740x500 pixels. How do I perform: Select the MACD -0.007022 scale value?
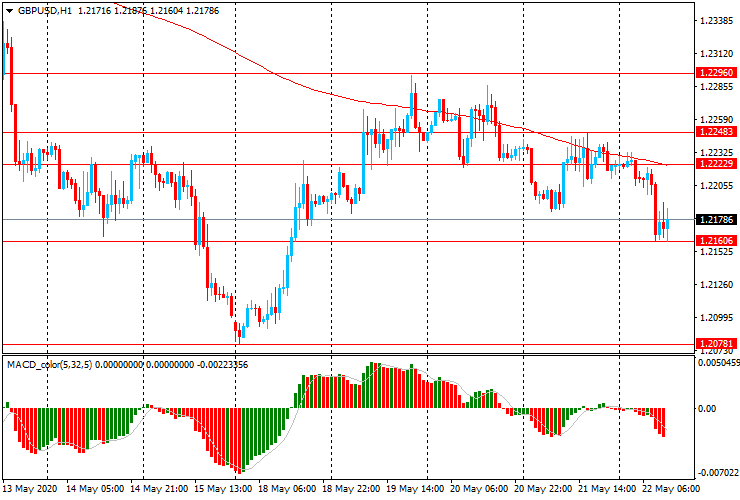click(x=718, y=473)
